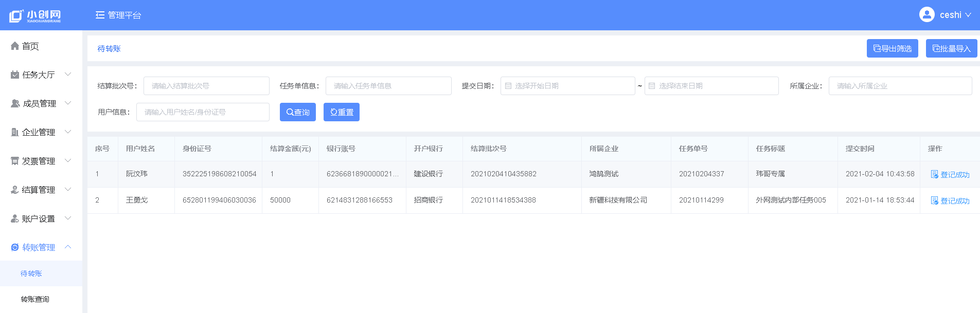Select 待转账 submenu item in sidebar
Screen dimensions: 980x313
click(31, 273)
